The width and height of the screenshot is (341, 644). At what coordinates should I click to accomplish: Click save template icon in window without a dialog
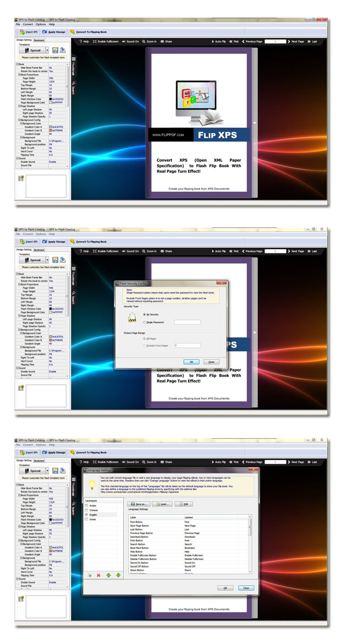tap(56, 50)
